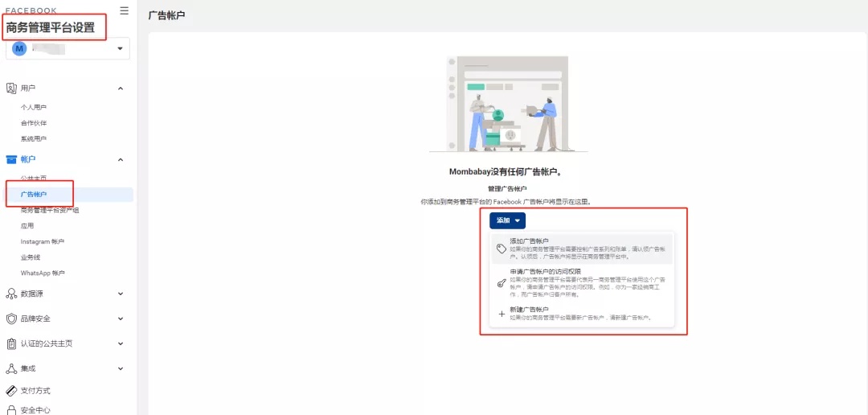Viewport: 868px width, 415px height.
Task: Click the 数据源 section icon
Action: (x=11, y=294)
